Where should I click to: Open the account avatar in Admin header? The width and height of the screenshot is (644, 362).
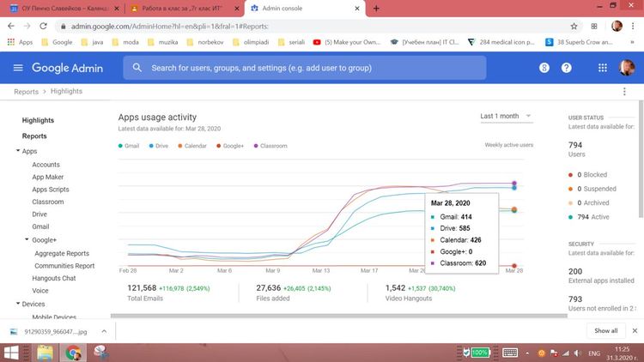pyautogui.click(x=627, y=68)
